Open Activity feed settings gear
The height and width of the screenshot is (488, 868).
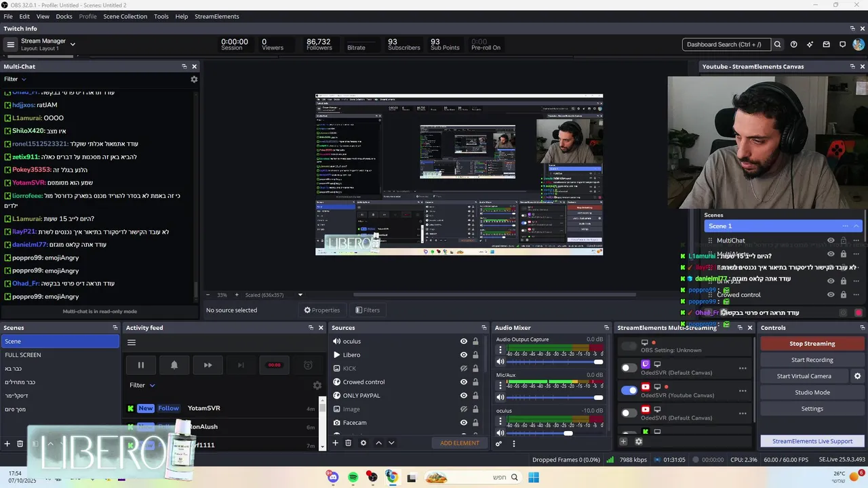[x=317, y=385]
